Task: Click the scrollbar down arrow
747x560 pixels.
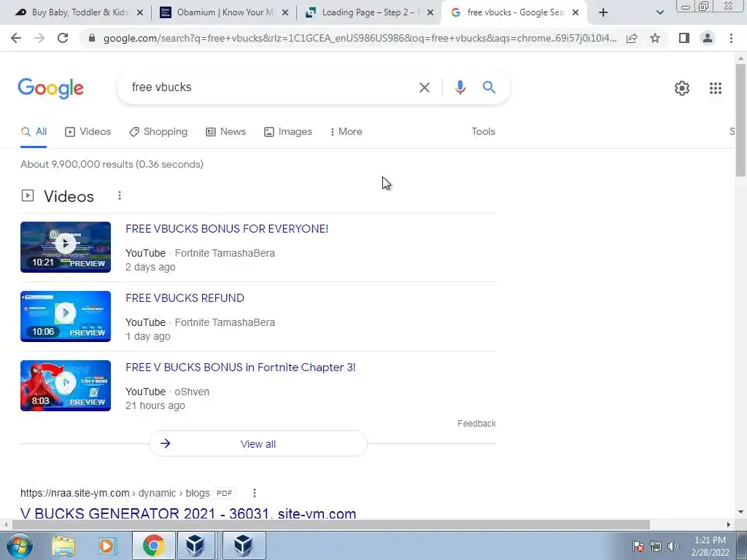Action: coord(740,512)
